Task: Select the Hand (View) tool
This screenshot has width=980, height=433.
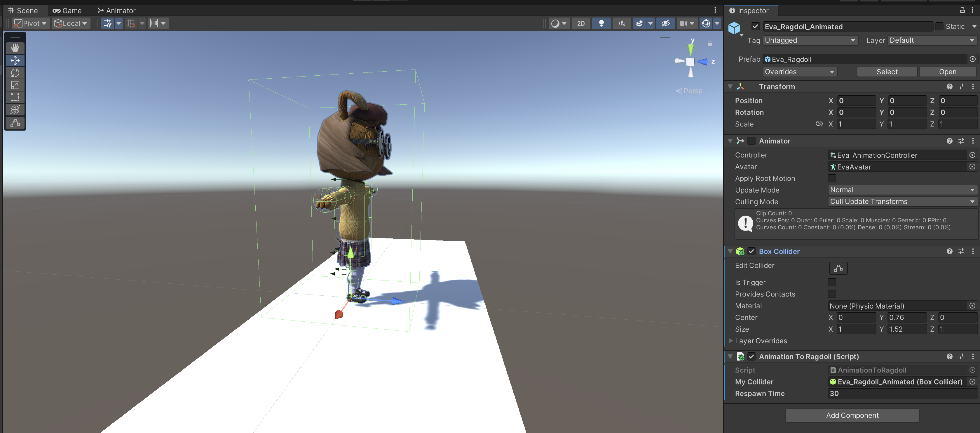Action: 15,48
